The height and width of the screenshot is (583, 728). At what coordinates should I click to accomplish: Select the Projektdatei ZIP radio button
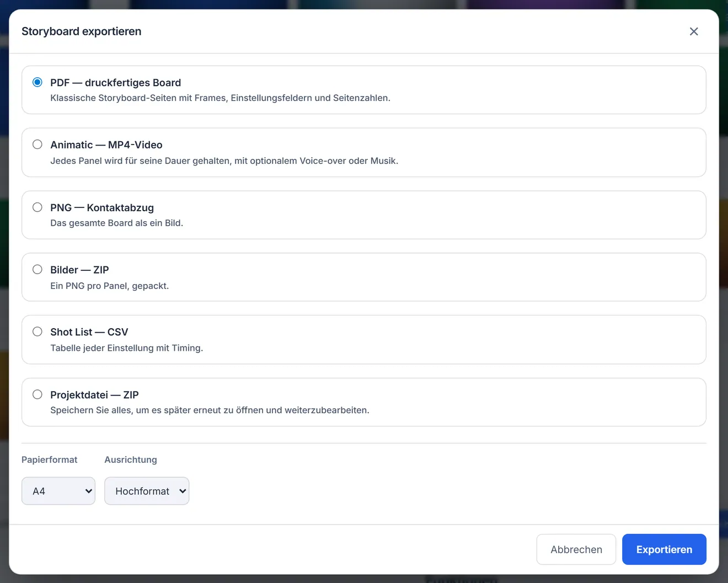click(x=38, y=394)
